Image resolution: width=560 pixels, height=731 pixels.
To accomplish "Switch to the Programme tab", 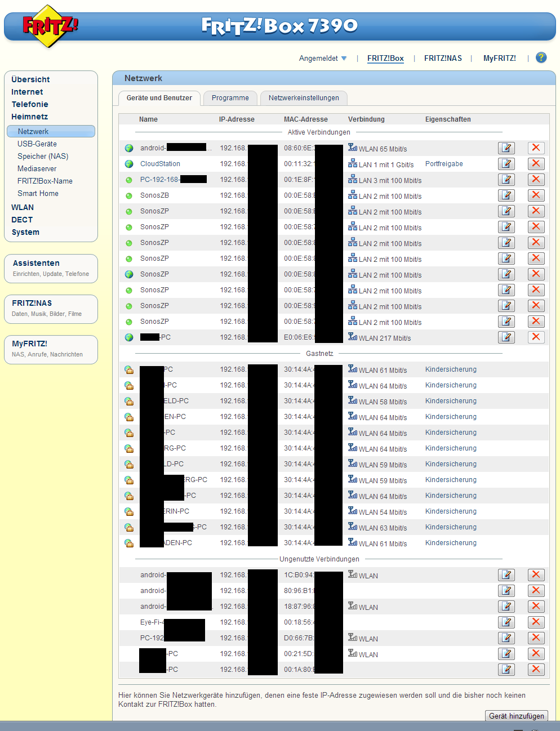I will coord(230,98).
